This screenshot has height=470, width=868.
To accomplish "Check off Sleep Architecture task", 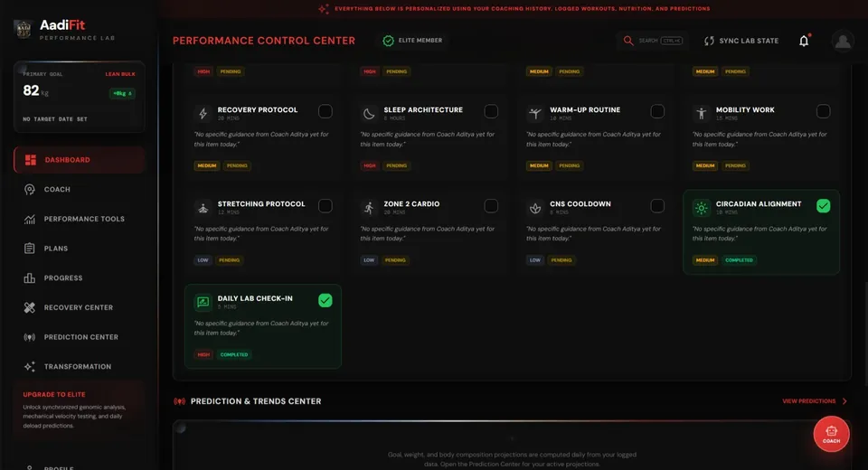I will pyautogui.click(x=491, y=111).
